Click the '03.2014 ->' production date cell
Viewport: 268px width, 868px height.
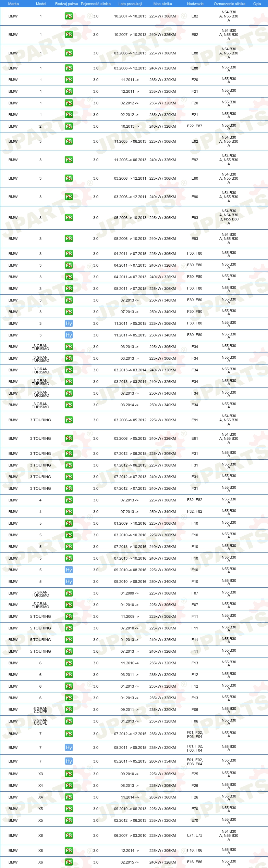pos(130,405)
